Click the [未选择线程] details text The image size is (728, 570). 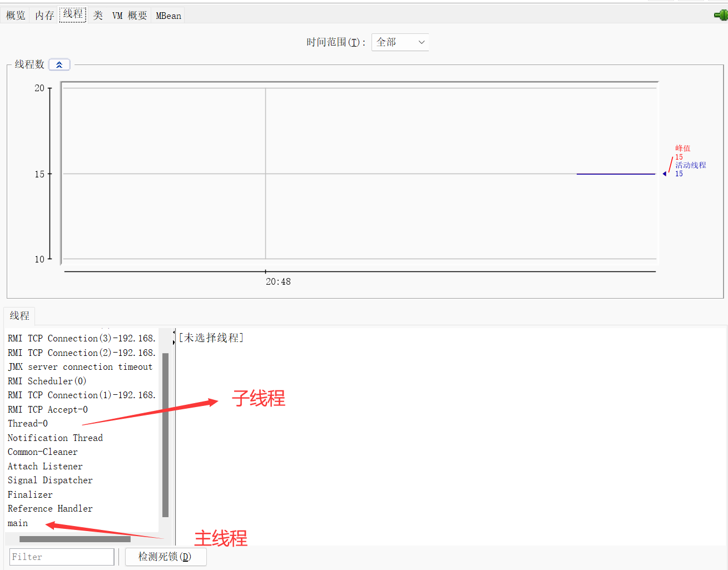click(211, 338)
